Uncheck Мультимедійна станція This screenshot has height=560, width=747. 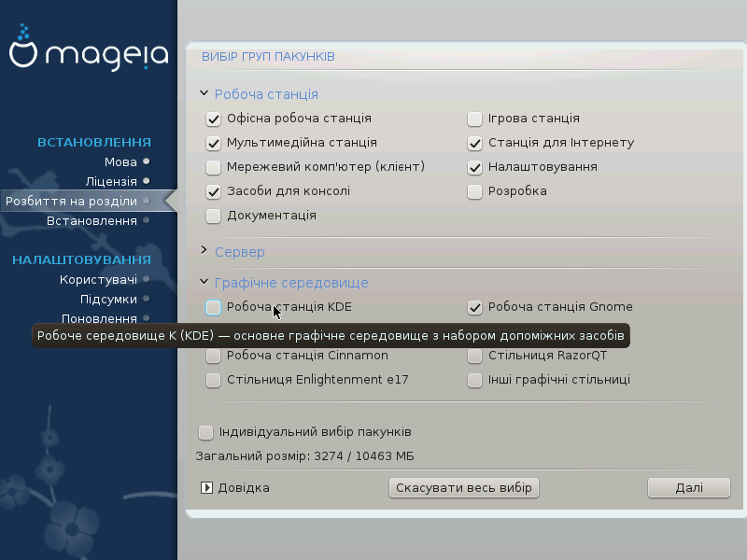214,143
